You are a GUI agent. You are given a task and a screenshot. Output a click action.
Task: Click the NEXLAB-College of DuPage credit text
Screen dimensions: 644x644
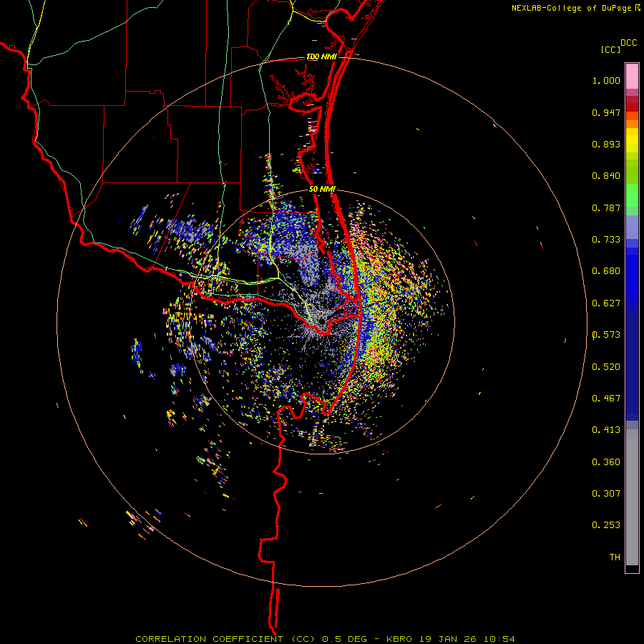click(x=575, y=8)
